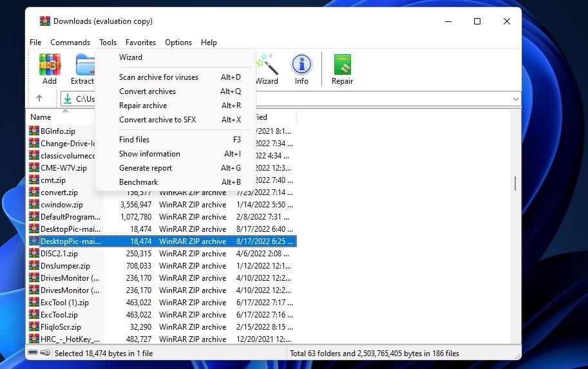Click the Add toolbar icon
Viewport: 588px width, 369px height.
(x=50, y=69)
